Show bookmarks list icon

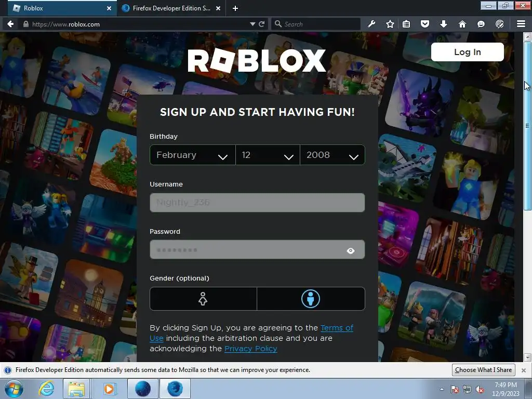(406, 24)
